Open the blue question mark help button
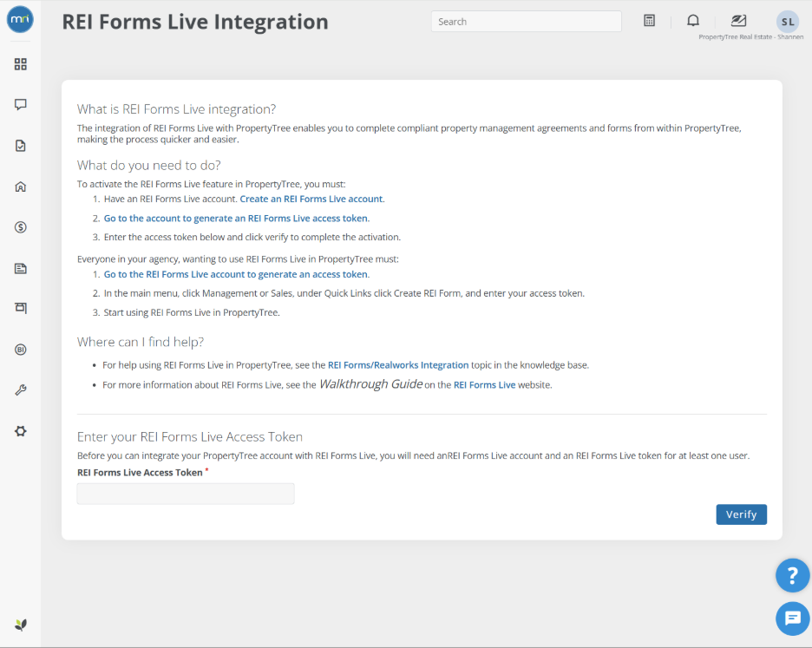 pyautogui.click(x=792, y=575)
